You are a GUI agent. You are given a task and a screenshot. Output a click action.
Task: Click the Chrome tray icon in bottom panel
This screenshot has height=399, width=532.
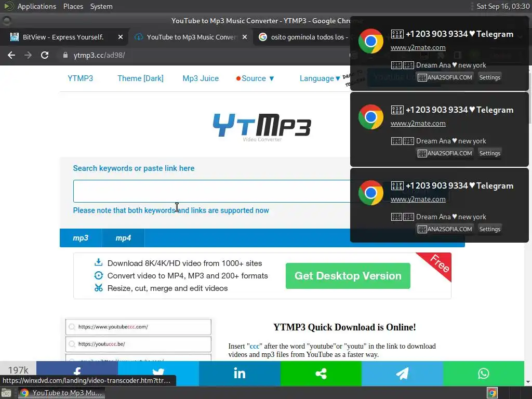[492, 393]
